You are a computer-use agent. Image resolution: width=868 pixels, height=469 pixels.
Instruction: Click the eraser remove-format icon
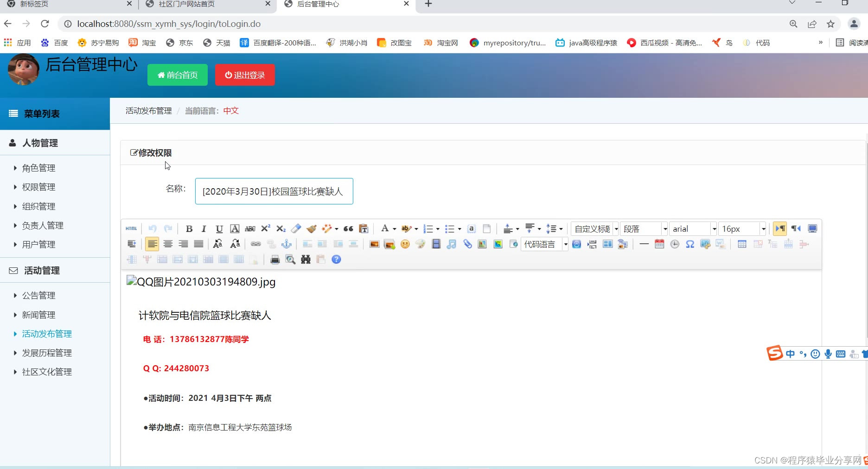(x=296, y=228)
